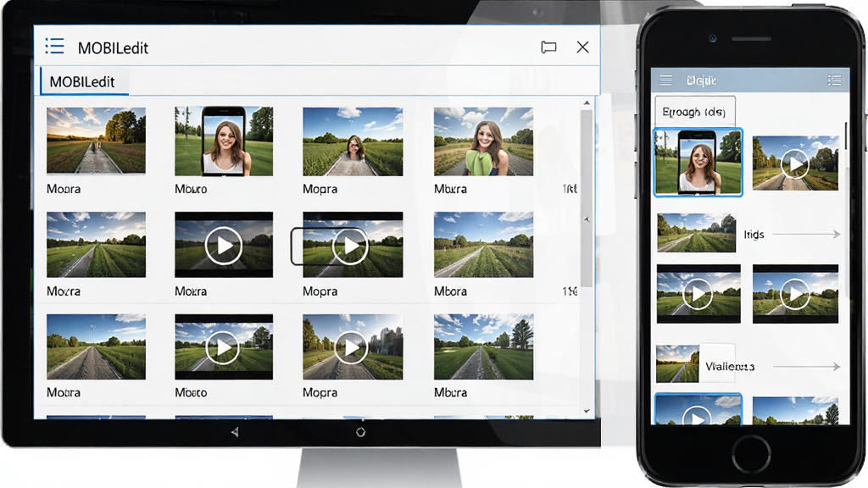The width and height of the screenshot is (868, 488).
Task: Tap the home circle in bottom navigation bar
Action: [360, 432]
